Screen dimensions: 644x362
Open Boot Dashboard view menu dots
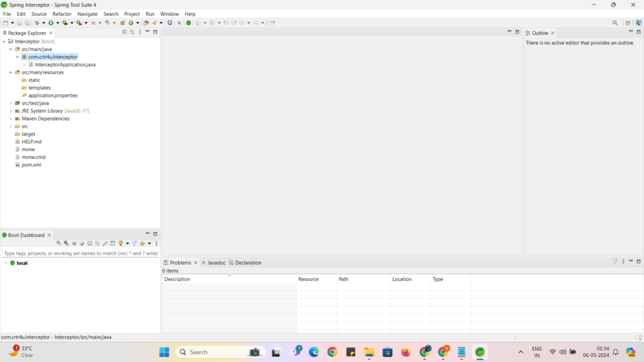click(x=157, y=243)
